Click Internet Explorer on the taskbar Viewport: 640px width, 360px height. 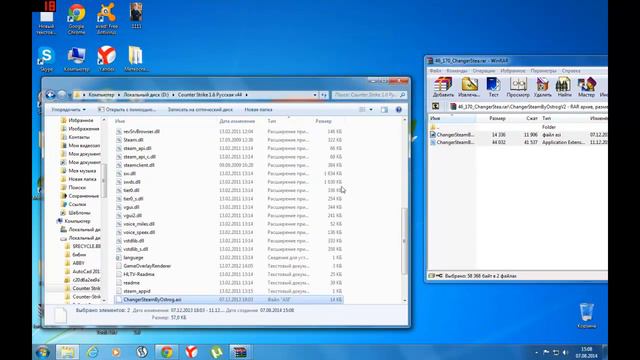point(93,352)
